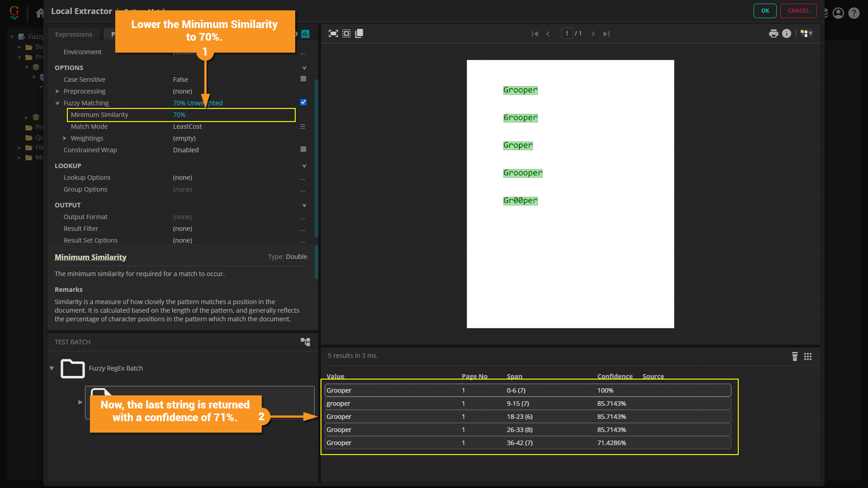This screenshot has height=488, width=868.
Task: Click the print icon in viewer toolbar
Action: 774,33
